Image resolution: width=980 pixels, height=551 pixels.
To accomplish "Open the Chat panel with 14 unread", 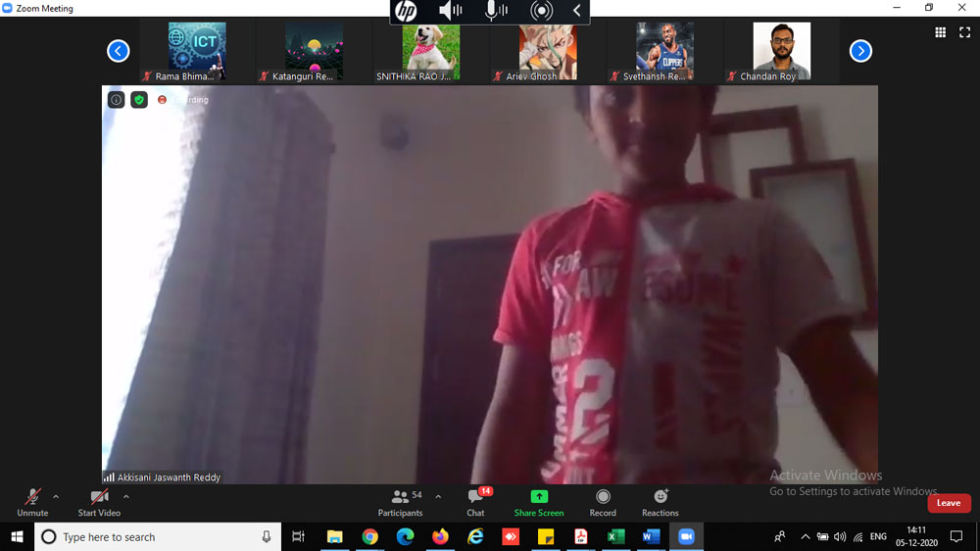I will pos(475,502).
